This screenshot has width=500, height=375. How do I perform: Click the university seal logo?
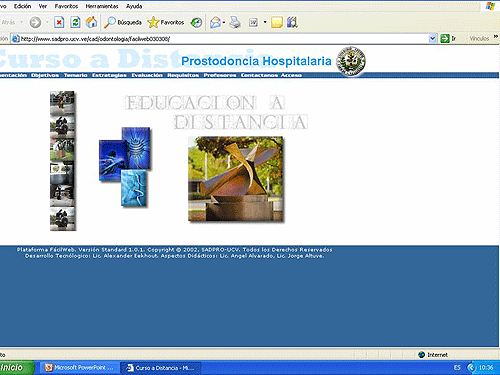tap(350, 61)
